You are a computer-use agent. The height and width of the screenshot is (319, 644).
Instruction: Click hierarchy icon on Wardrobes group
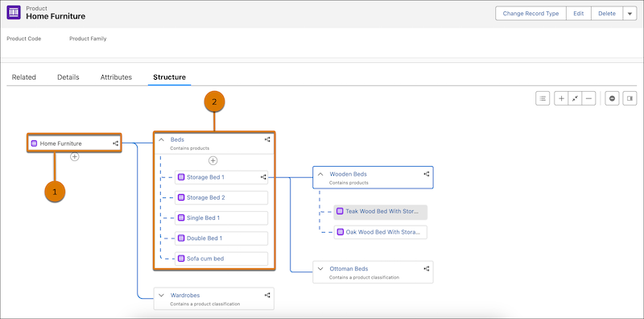(267, 295)
